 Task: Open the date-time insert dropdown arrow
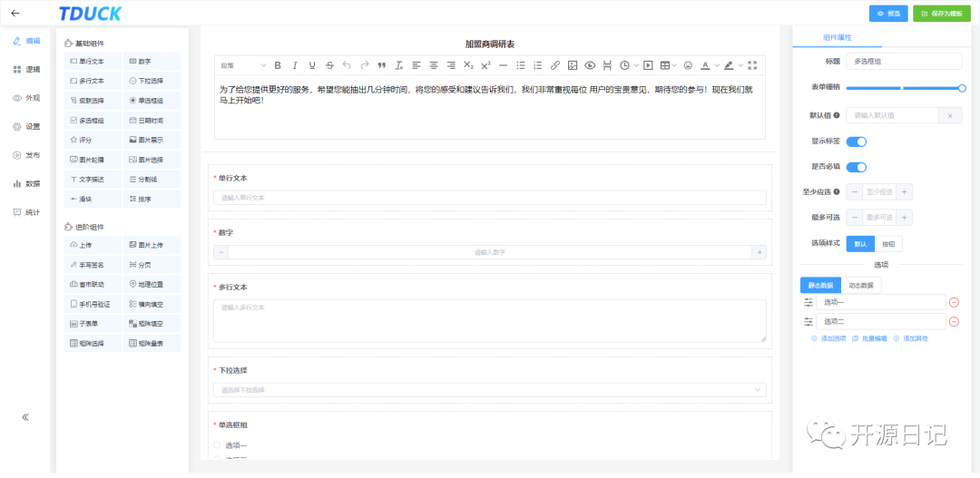click(x=635, y=65)
